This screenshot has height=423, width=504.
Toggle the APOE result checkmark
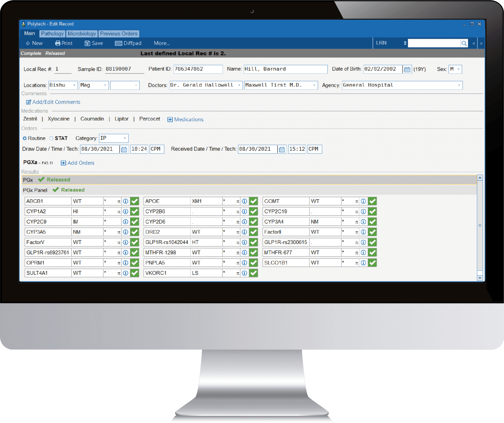click(x=254, y=201)
